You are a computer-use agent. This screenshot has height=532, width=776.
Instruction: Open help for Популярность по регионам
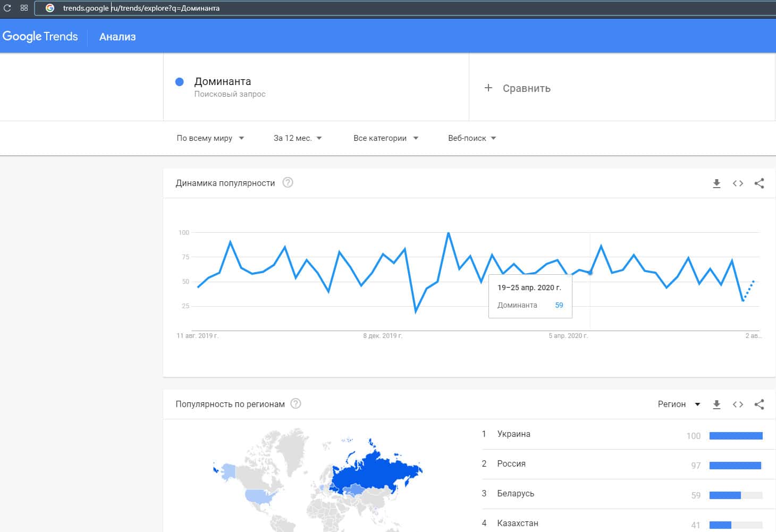296,404
